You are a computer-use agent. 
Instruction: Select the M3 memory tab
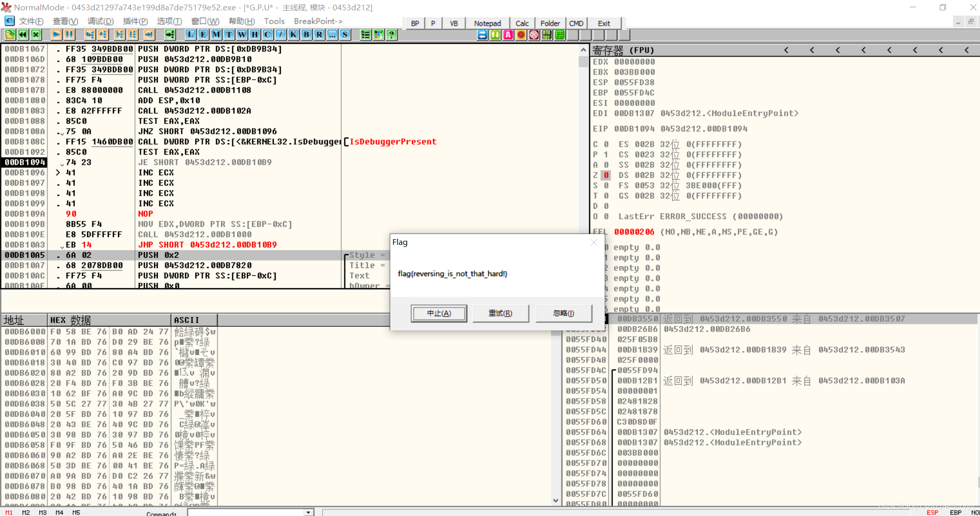point(43,512)
